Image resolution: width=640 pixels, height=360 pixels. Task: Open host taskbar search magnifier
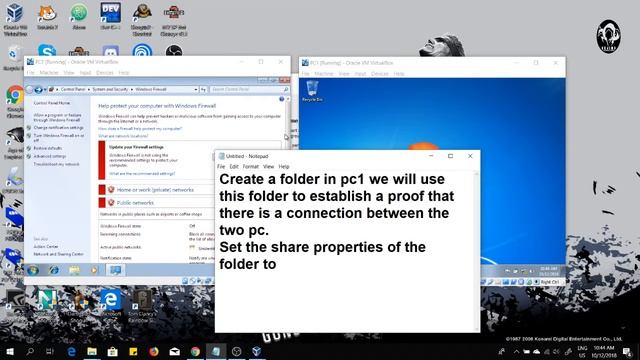(x=30, y=351)
